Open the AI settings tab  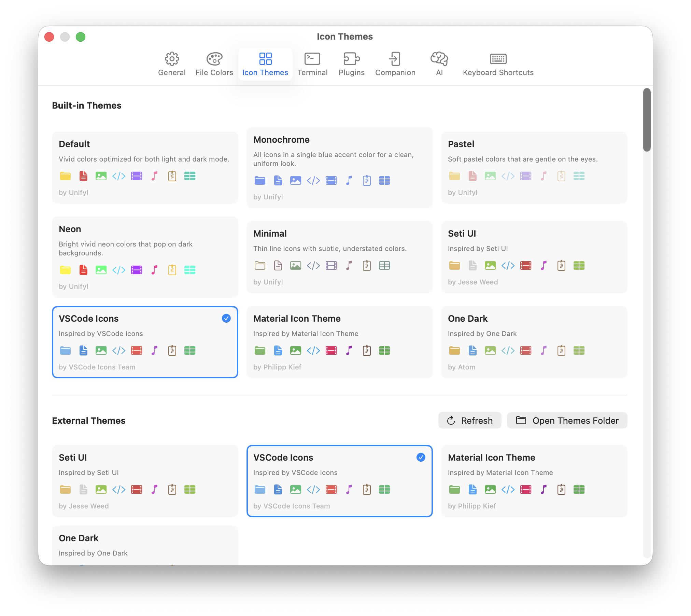(x=439, y=64)
